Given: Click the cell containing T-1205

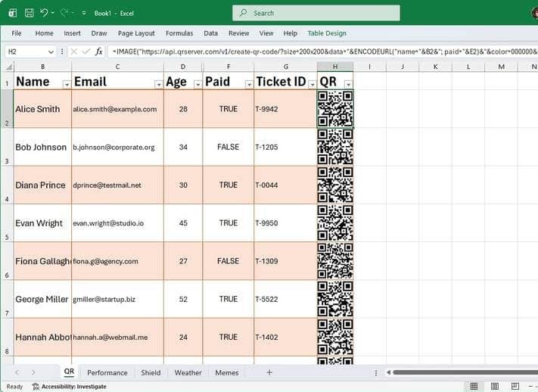Looking at the screenshot, I should point(285,147).
